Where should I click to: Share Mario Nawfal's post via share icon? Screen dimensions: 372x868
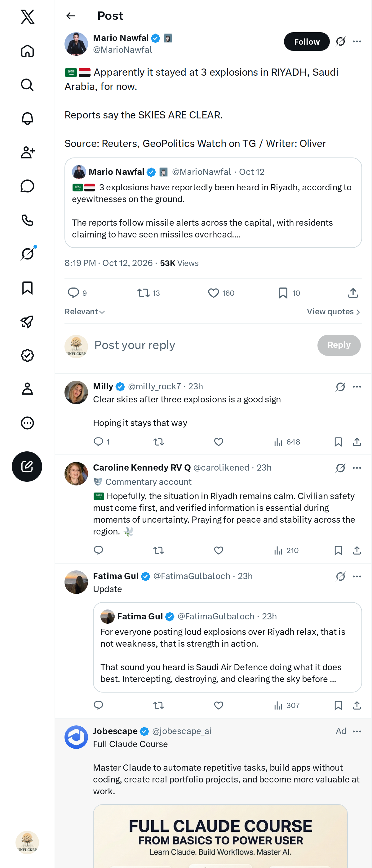[x=353, y=293]
